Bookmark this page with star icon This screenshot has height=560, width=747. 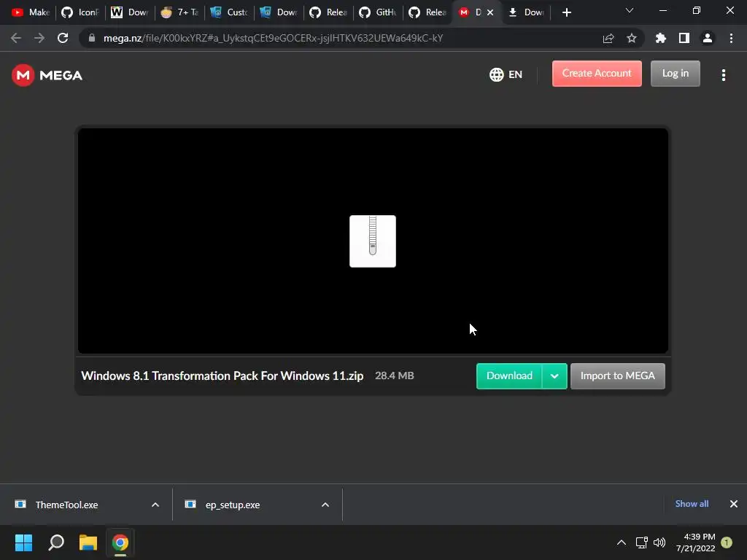(631, 38)
